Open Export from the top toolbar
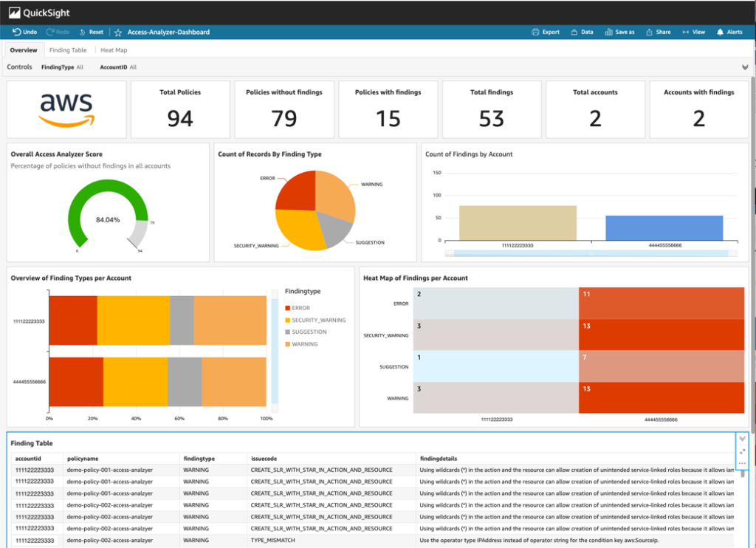 pyautogui.click(x=546, y=32)
